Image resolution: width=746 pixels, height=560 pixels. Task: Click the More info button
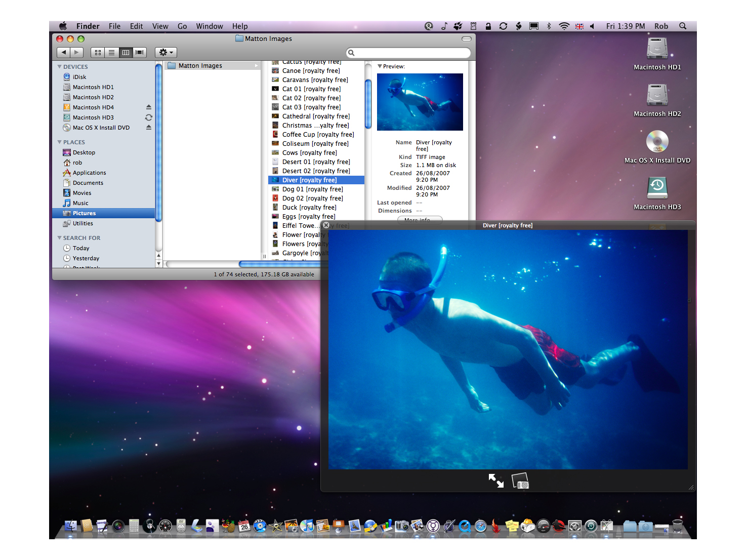(x=420, y=220)
